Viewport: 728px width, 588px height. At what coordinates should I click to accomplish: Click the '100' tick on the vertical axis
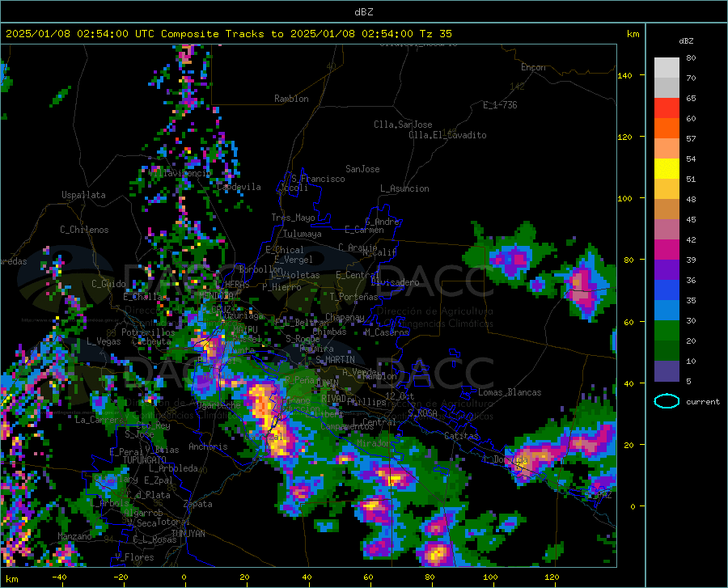click(624, 198)
